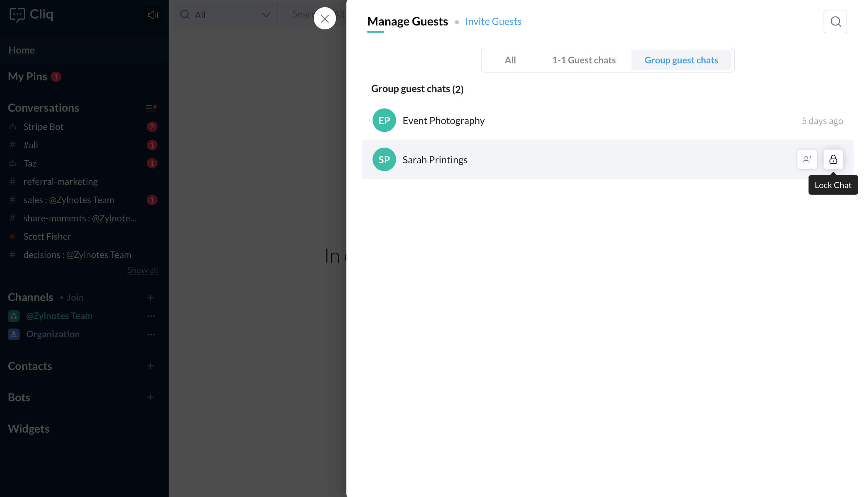Open sales : @Zylnotes Team channel

[x=69, y=200]
